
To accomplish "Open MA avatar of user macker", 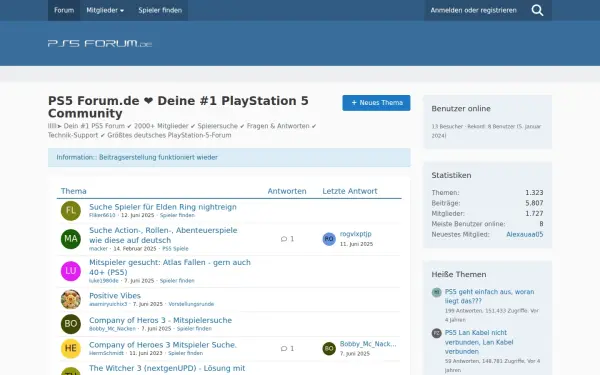I will click(x=71, y=239).
